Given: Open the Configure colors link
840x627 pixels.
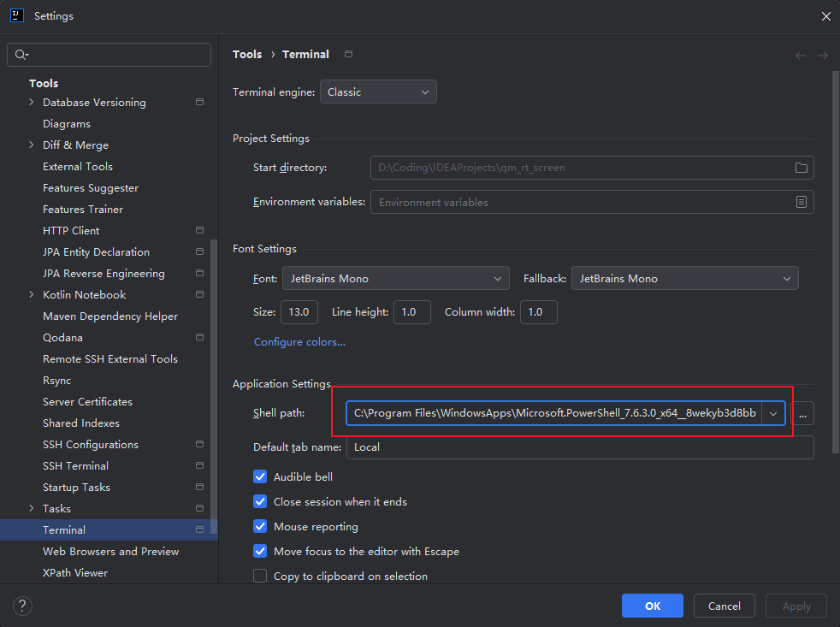Looking at the screenshot, I should pos(299,342).
